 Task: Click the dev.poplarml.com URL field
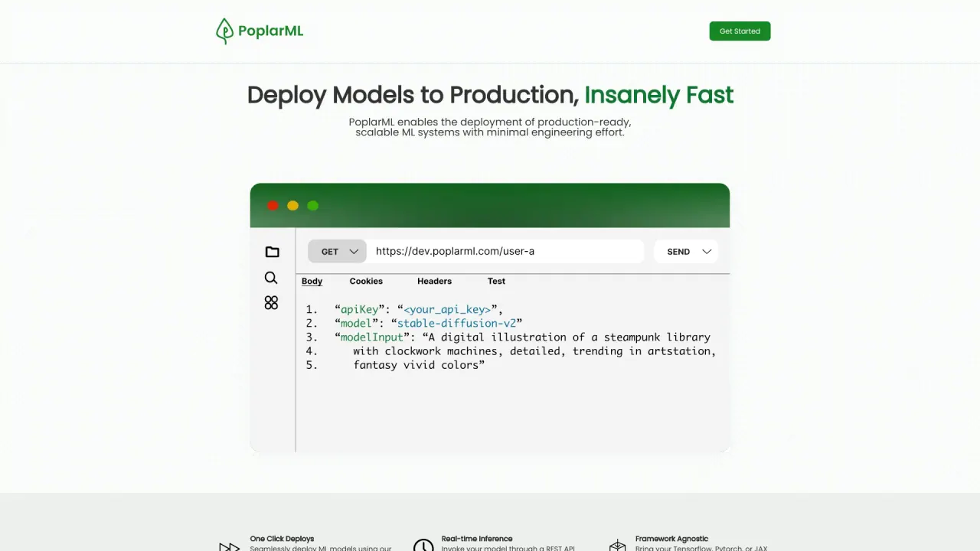coord(505,251)
